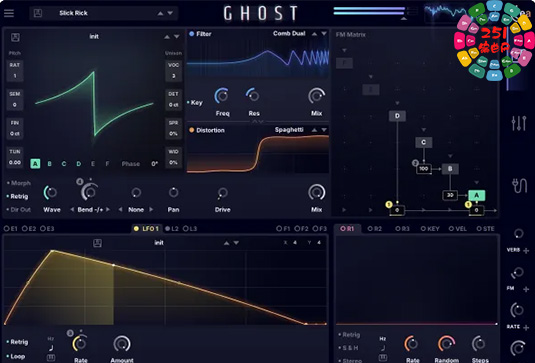Click FM Matrix node A
Image resolution: width=535 pixels, height=363 pixels.
[477, 195]
